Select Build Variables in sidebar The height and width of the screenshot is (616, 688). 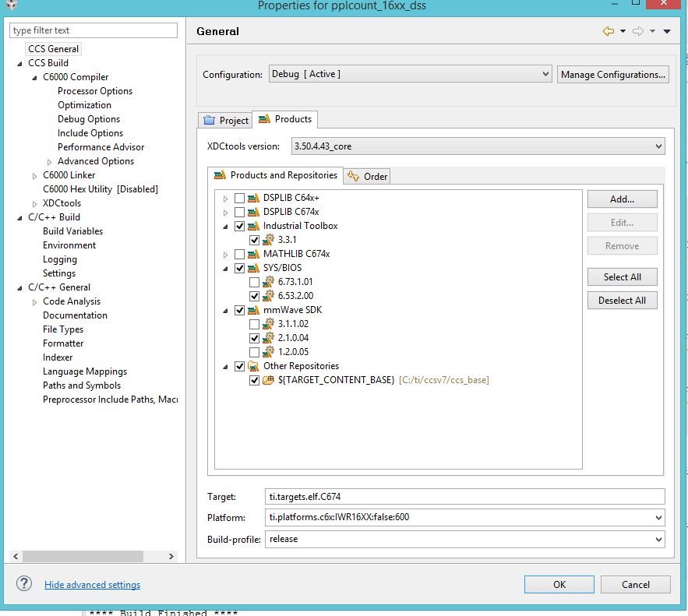pos(72,231)
